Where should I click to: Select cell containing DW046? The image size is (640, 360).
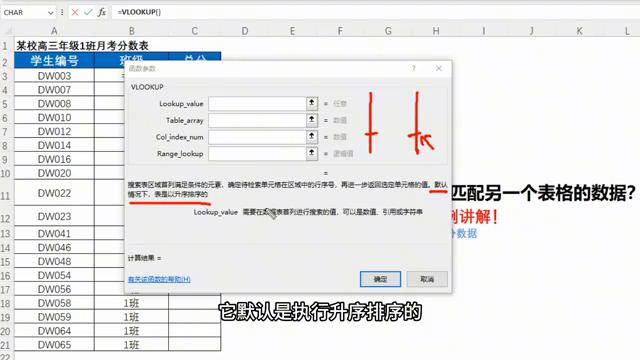[x=54, y=247]
